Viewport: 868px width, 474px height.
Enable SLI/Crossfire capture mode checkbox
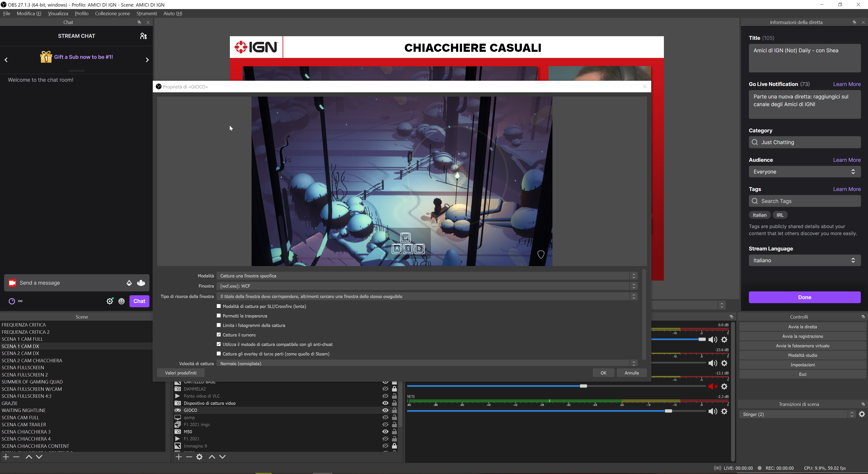pos(219,306)
